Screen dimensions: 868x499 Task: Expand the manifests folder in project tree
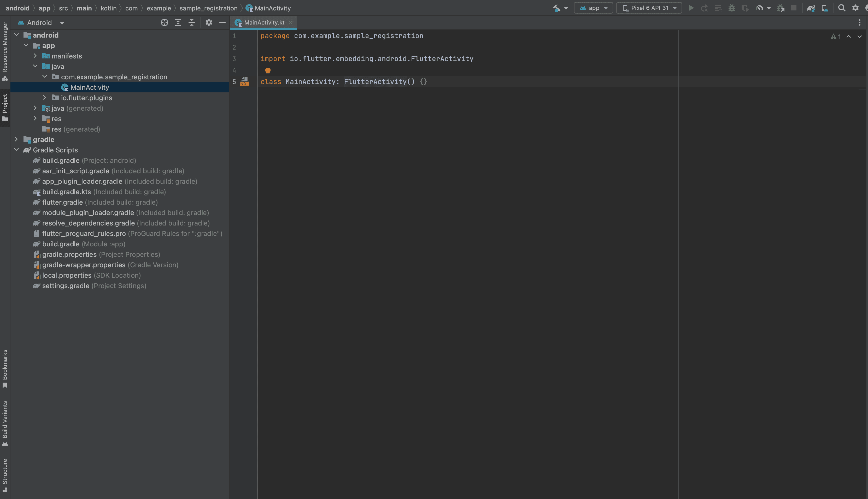point(35,56)
